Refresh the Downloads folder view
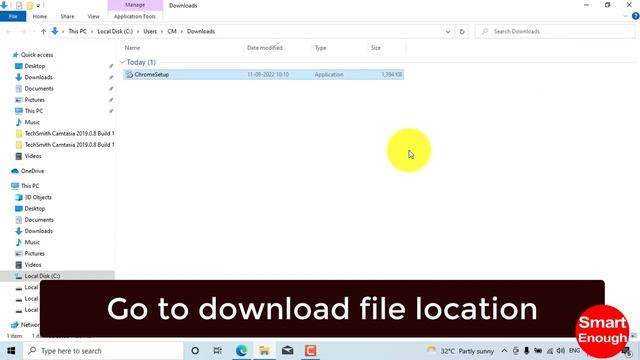 [462, 31]
